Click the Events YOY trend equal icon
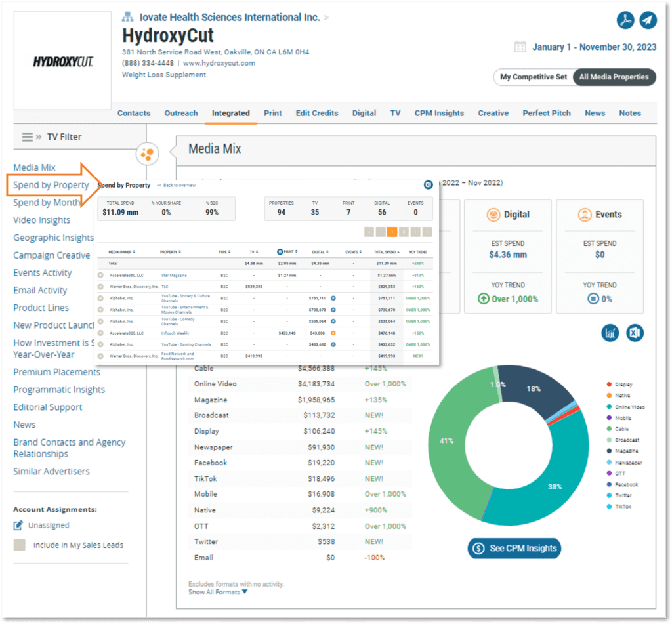Screen dimensions: 672x624 click(x=593, y=299)
